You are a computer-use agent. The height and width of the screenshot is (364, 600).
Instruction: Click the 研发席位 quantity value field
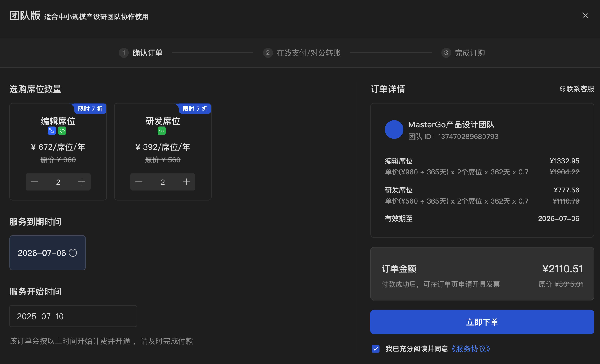163,182
